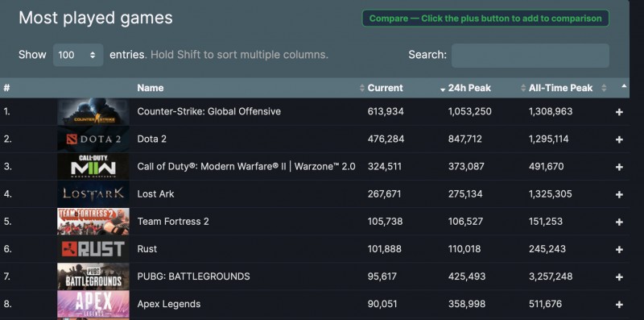
Task: Add Apex Legends to comparison via plus
Action: pyautogui.click(x=619, y=305)
